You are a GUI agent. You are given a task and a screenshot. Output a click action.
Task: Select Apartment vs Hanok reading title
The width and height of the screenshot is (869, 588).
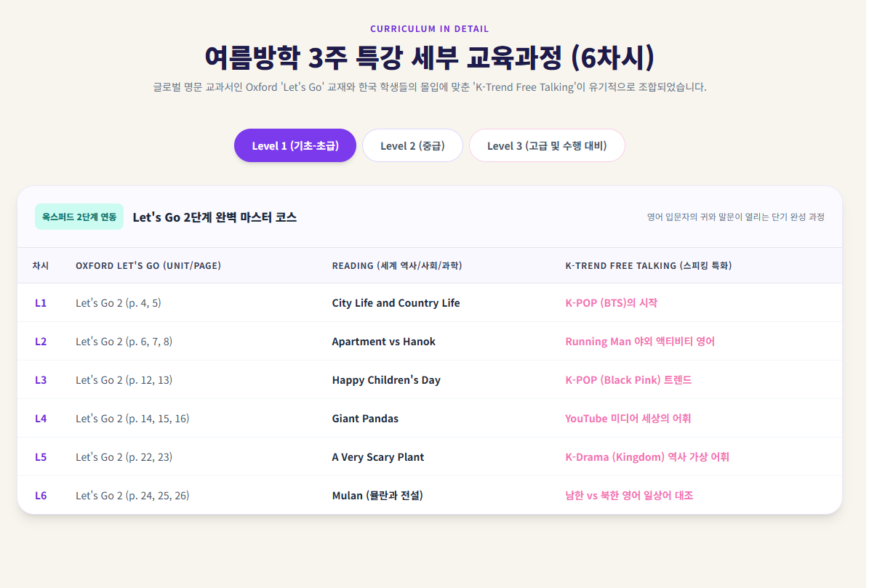(x=383, y=342)
